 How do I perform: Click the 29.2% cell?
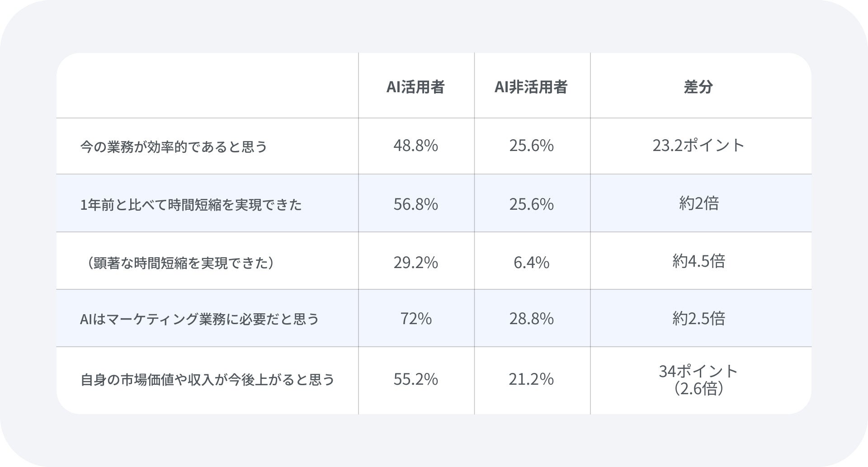click(x=415, y=262)
